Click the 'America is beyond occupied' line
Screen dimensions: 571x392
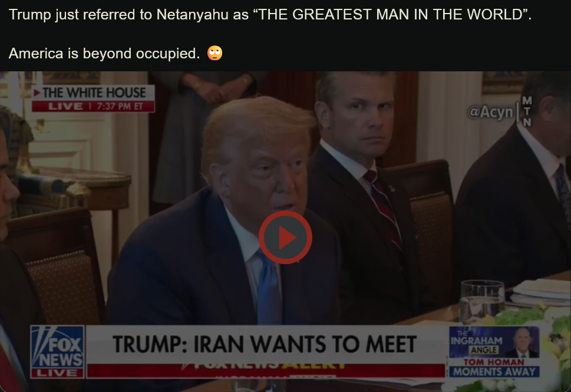104,54
